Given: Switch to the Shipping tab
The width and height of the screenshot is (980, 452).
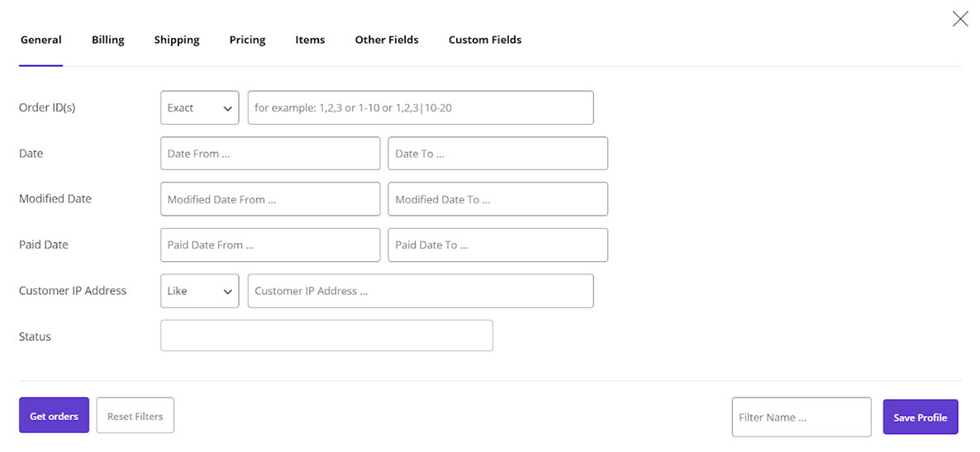Looking at the screenshot, I should coord(177,40).
